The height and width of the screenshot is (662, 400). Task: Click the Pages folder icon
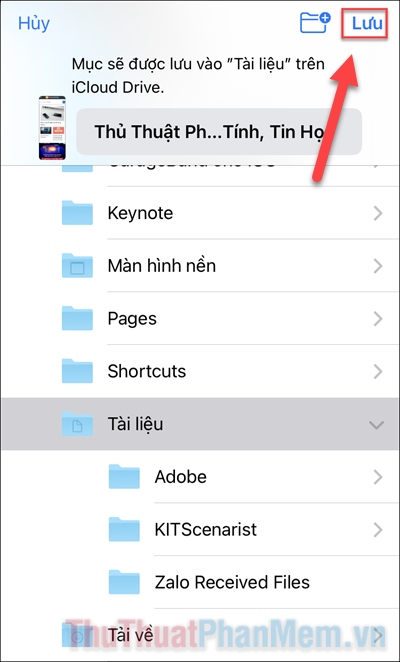[77, 318]
